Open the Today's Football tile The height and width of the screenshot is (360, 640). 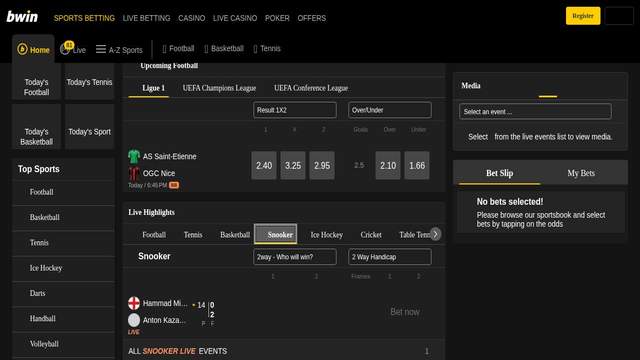pyautogui.click(x=36, y=82)
